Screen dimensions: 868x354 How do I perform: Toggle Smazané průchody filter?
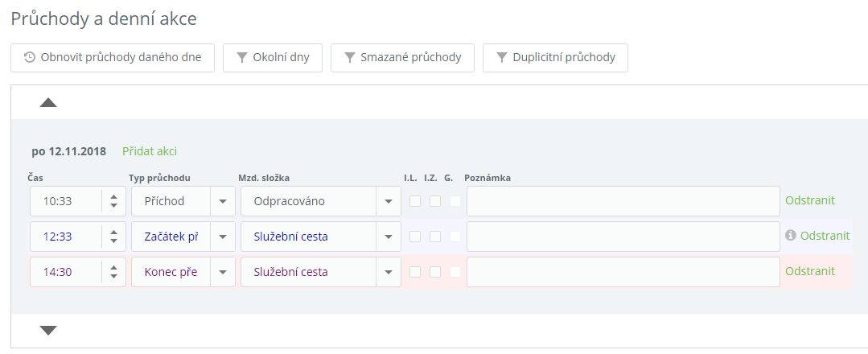tap(402, 58)
